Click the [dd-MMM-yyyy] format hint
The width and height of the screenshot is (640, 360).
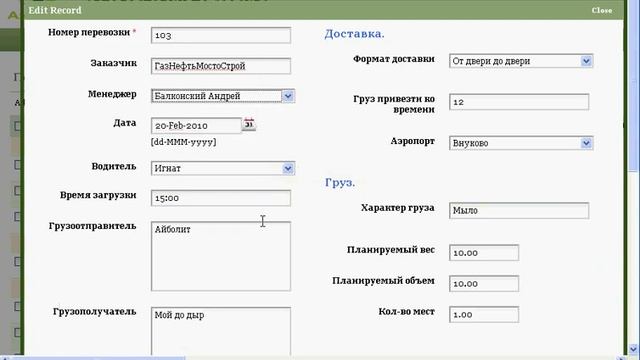pos(183,142)
